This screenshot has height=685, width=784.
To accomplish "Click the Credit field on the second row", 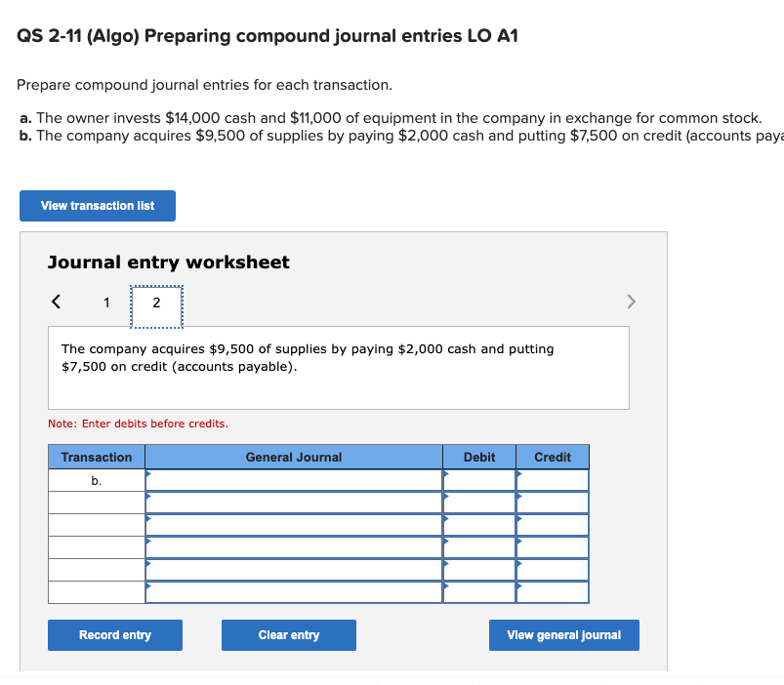I will pyautogui.click(x=552, y=502).
